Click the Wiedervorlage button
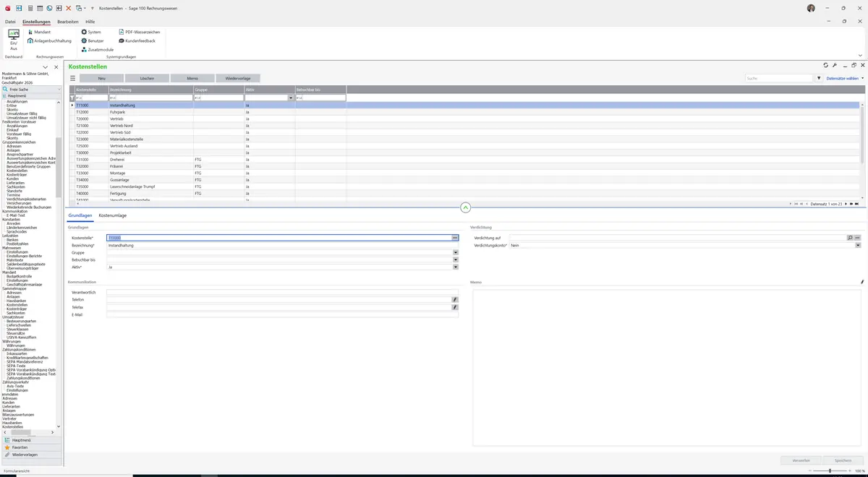The width and height of the screenshot is (868, 477). [238, 78]
